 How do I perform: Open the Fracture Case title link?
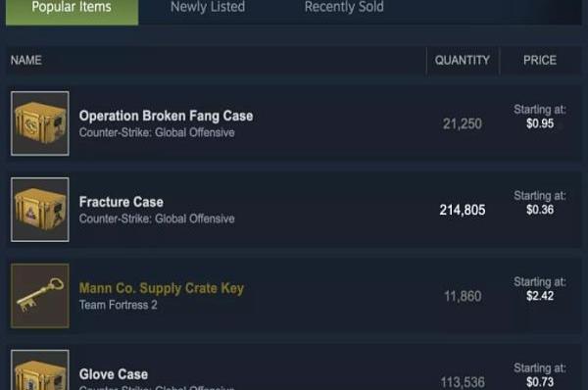122,202
